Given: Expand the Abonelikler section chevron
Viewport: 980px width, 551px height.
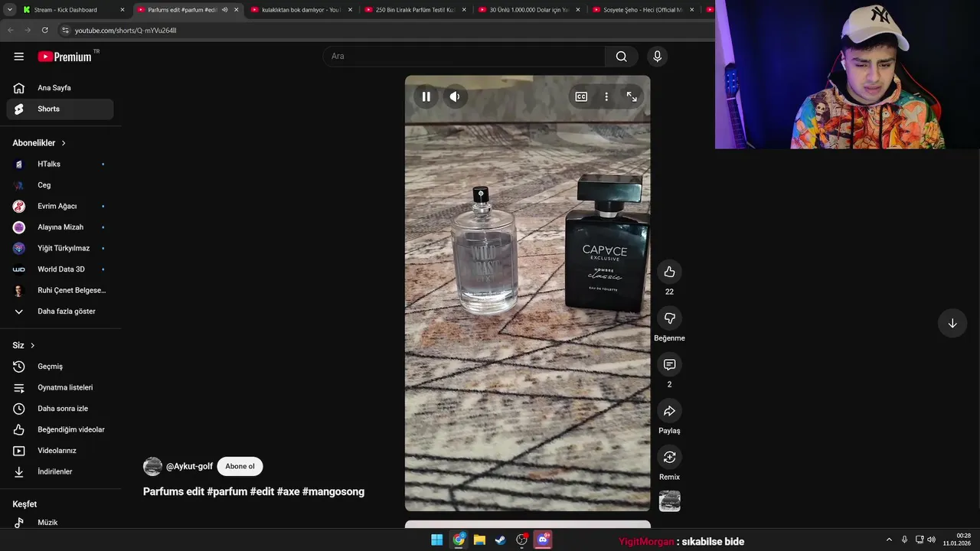Looking at the screenshot, I should tap(64, 143).
